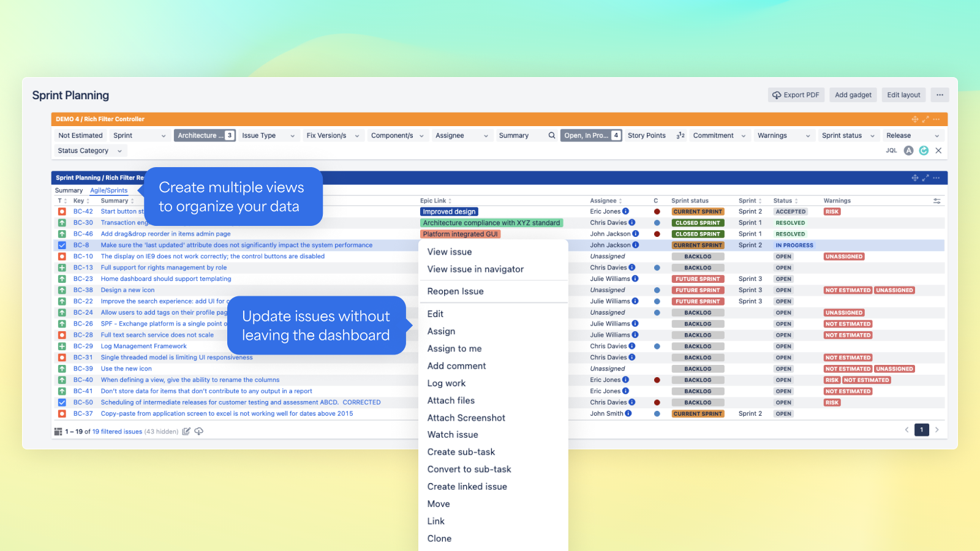This screenshot has height=551, width=980.
Task: Click the red status dot for BC-42
Action: click(656, 211)
